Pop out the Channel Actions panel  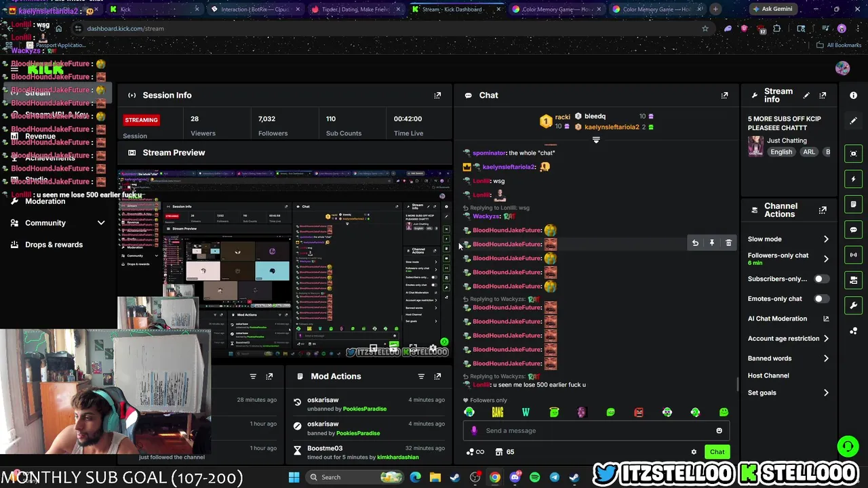click(823, 210)
